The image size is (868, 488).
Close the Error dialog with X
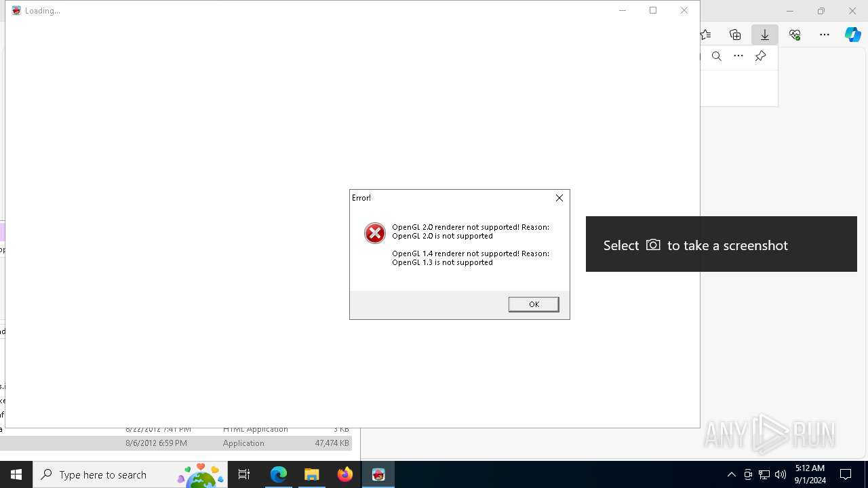tap(559, 198)
